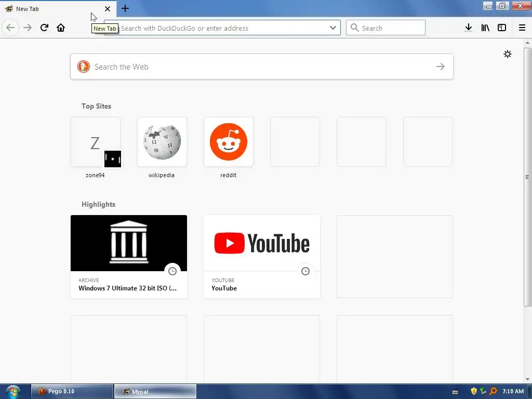This screenshot has height=399, width=532.
Task: Restore the browser window size
Action: tap(502, 6)
